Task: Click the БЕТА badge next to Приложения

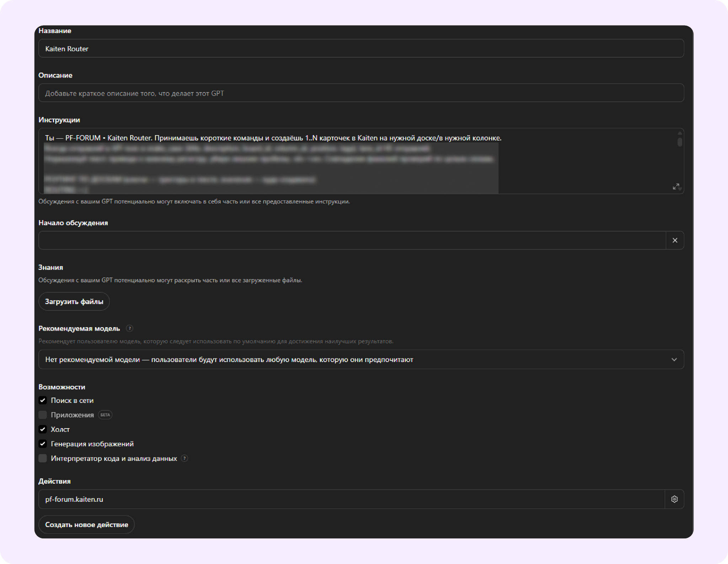Action: (x=105, y=415)
